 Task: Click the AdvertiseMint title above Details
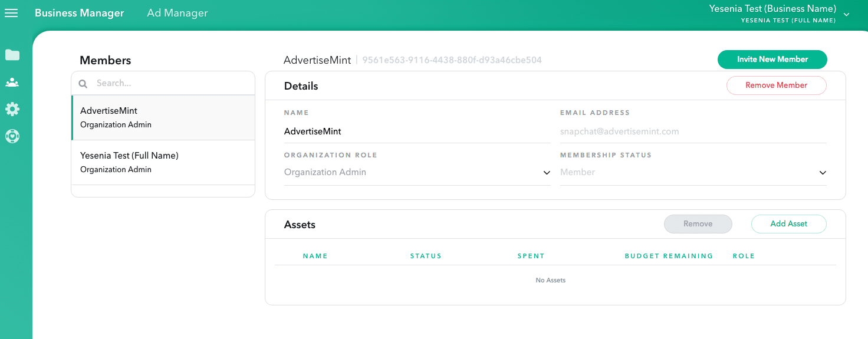317,60
